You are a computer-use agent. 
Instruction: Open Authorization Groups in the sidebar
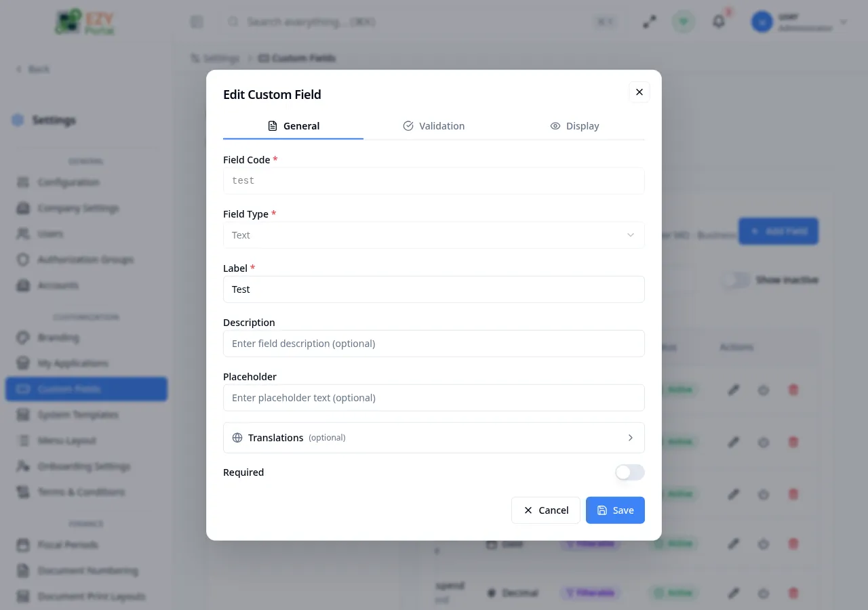pyautogui.click(x=86, y=260)
